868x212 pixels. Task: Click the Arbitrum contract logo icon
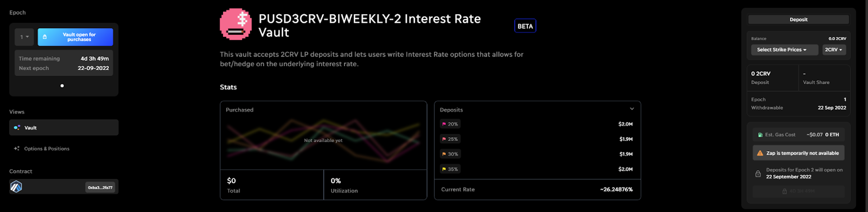(x=16, y=187)
